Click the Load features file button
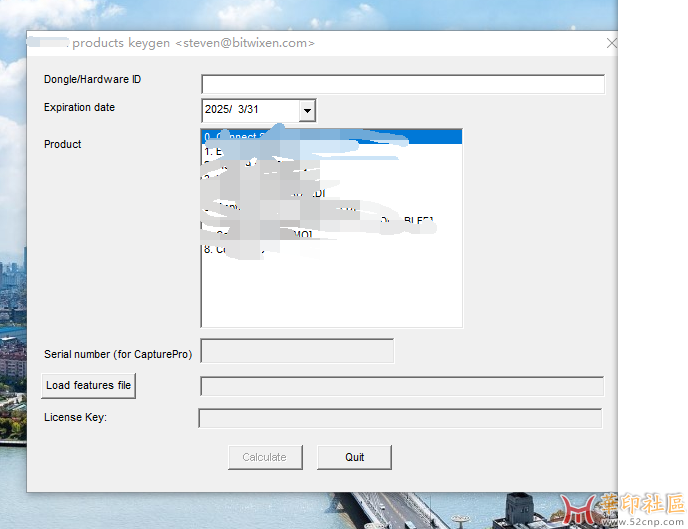 pyautogui.click(x=89, y=386)
